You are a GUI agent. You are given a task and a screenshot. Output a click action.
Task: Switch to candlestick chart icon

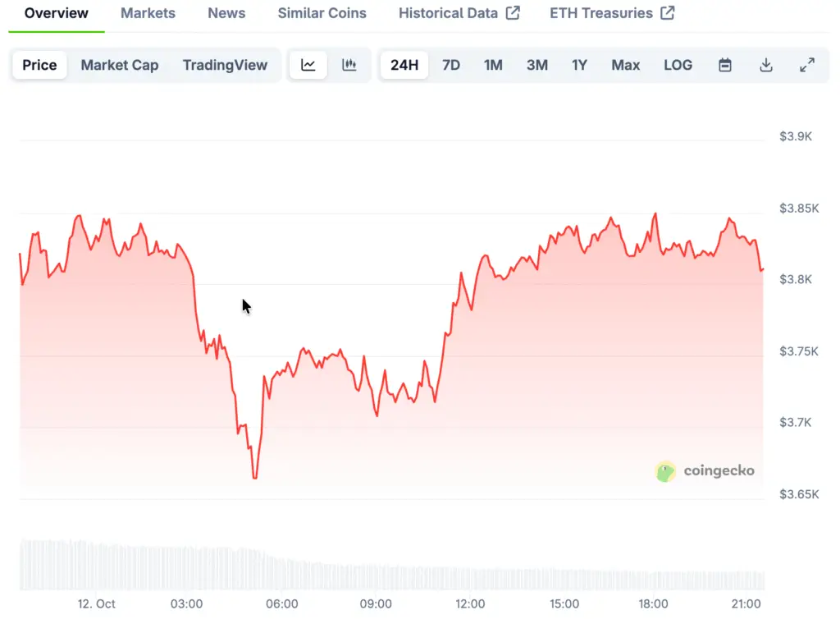pos(349,66)
